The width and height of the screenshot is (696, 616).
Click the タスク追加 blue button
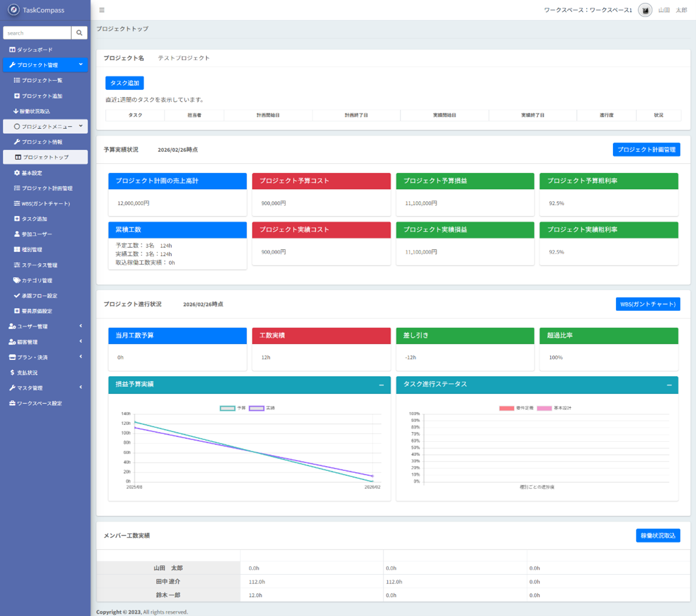(124, 83)
